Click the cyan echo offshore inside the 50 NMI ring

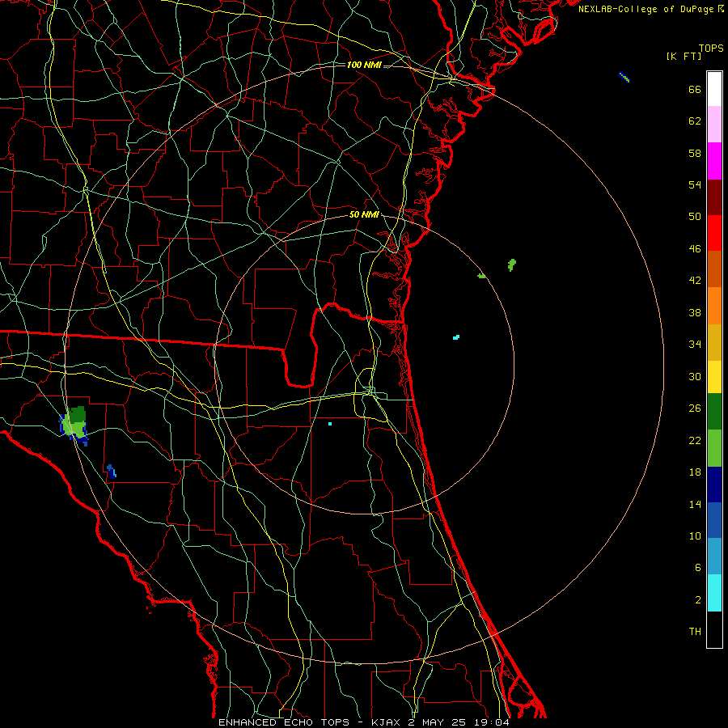(456, 337)
